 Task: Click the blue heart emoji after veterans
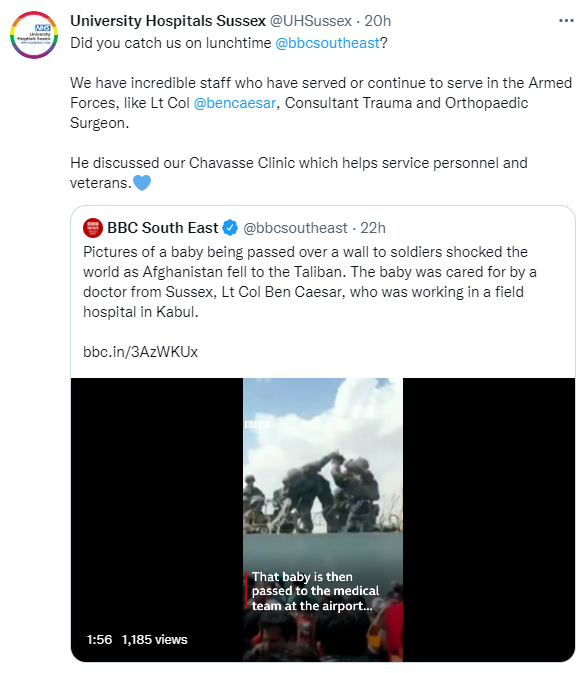tap(142, 183)
